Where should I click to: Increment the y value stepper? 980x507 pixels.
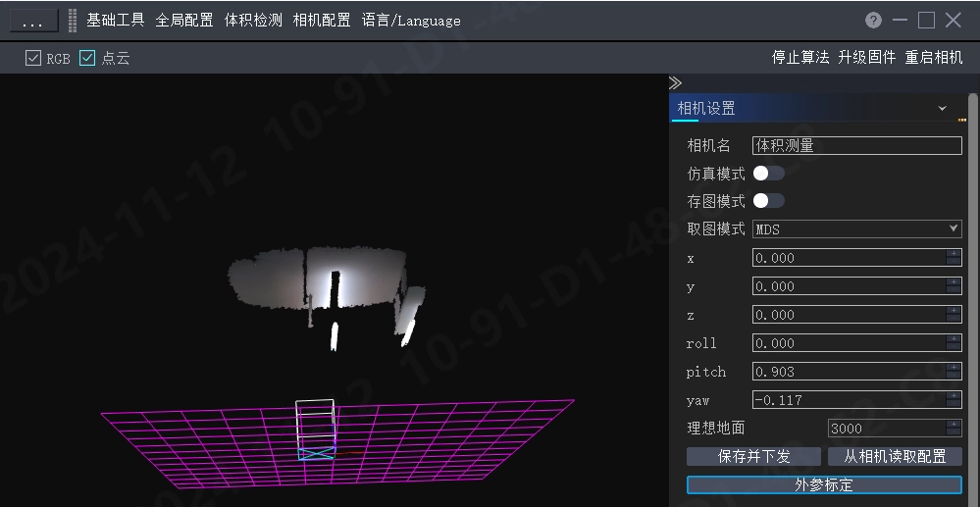point(954,282)
